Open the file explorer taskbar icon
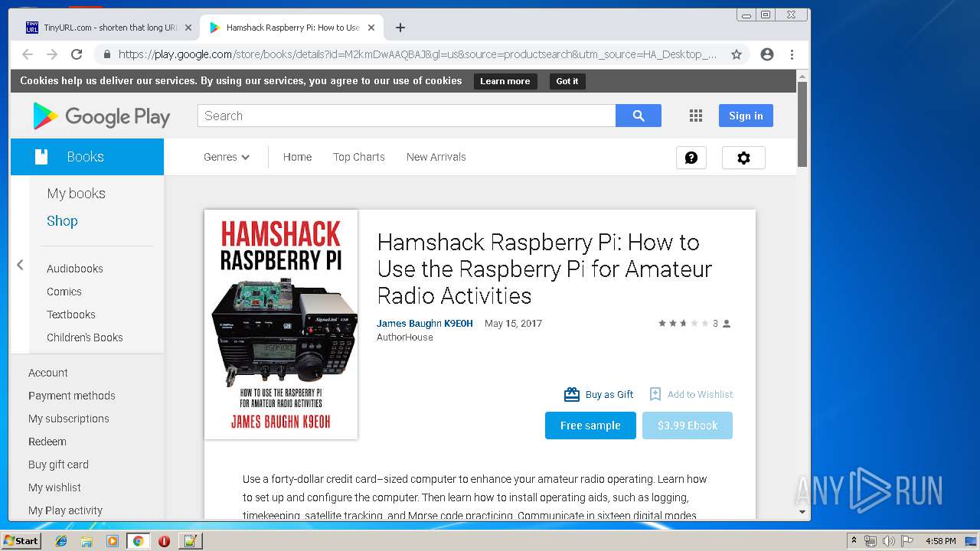Image resolution: width=980 pixels, height=551 pixels. (x=87, y=541)
